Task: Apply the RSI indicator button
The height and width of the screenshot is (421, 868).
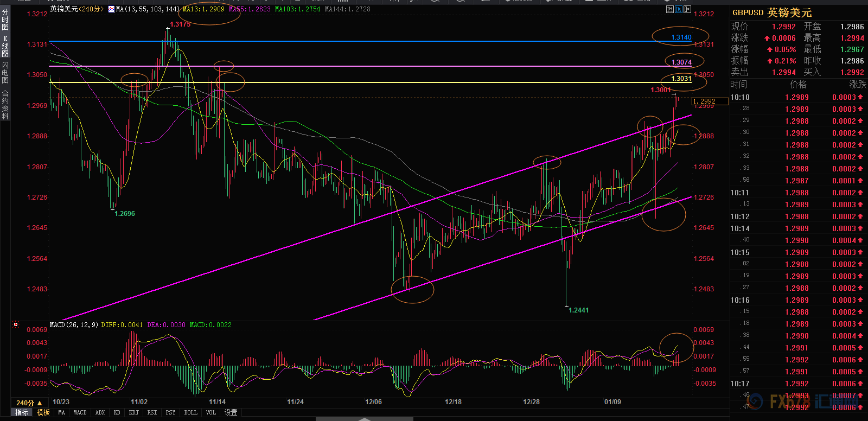Action: pyautogui.click(x=152, y=412)
